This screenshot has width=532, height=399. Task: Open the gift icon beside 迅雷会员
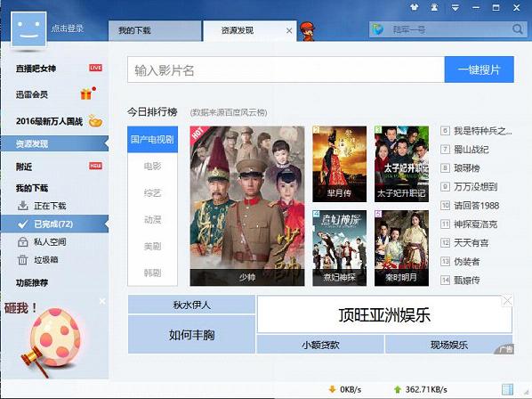pos(86,94)
